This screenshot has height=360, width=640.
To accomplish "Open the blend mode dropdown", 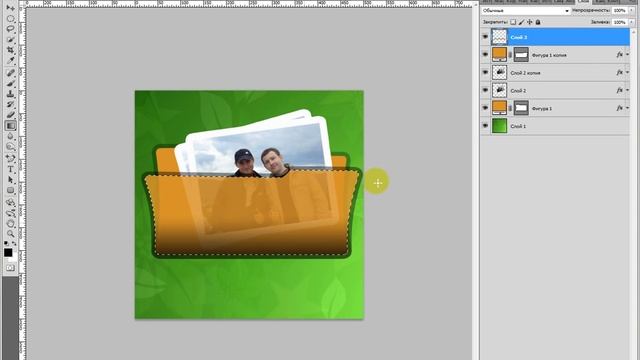I will (x=526, y=11).
